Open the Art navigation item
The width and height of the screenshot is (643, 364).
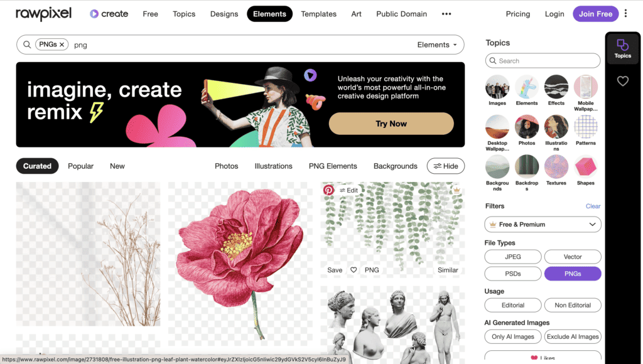pyautogui.click(x=357, y=14)
